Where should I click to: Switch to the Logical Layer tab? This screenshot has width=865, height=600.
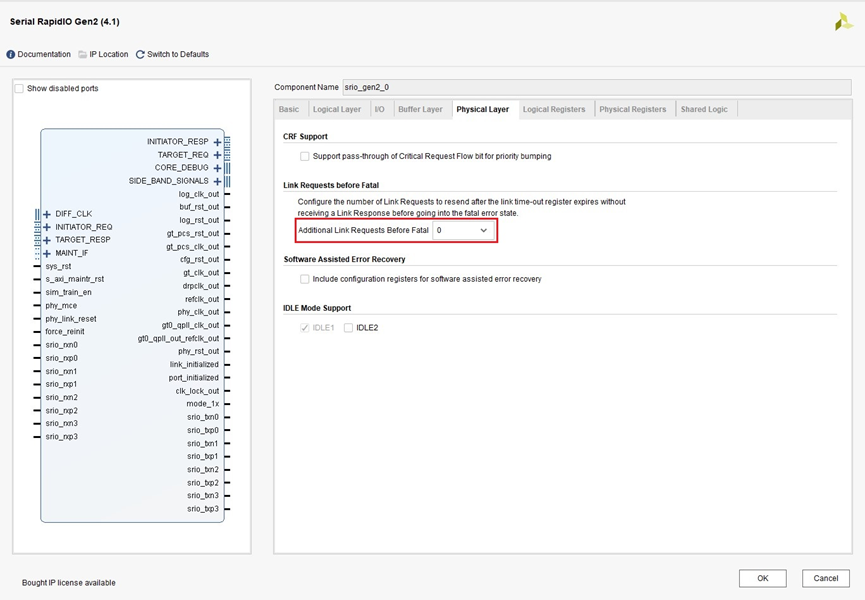click(x=337, y=110)
